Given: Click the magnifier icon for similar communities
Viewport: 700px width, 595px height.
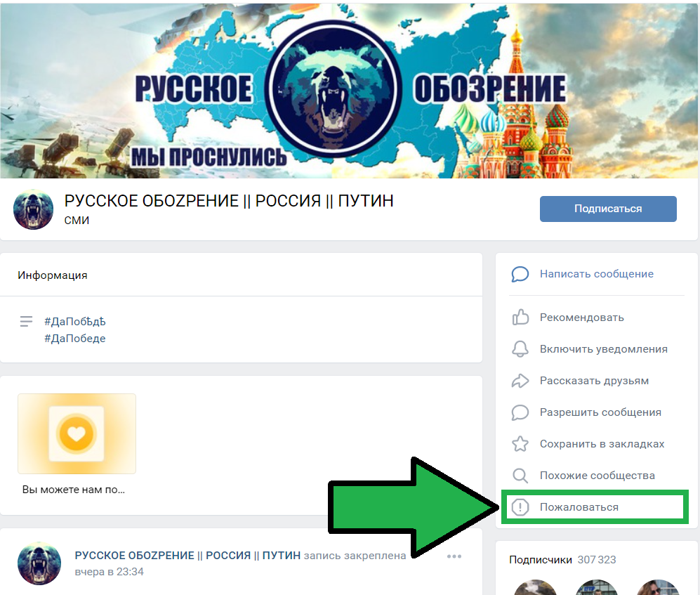Looking at the screenshot, I should coord(520,476).
